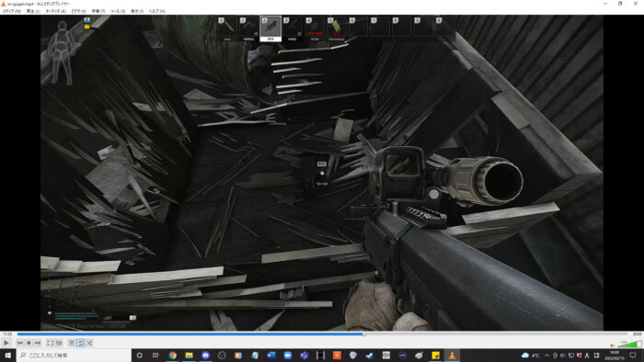This screenshot has height=362, width=644.
Task: Toggle random shuffle playback
Action: (89, 343)
